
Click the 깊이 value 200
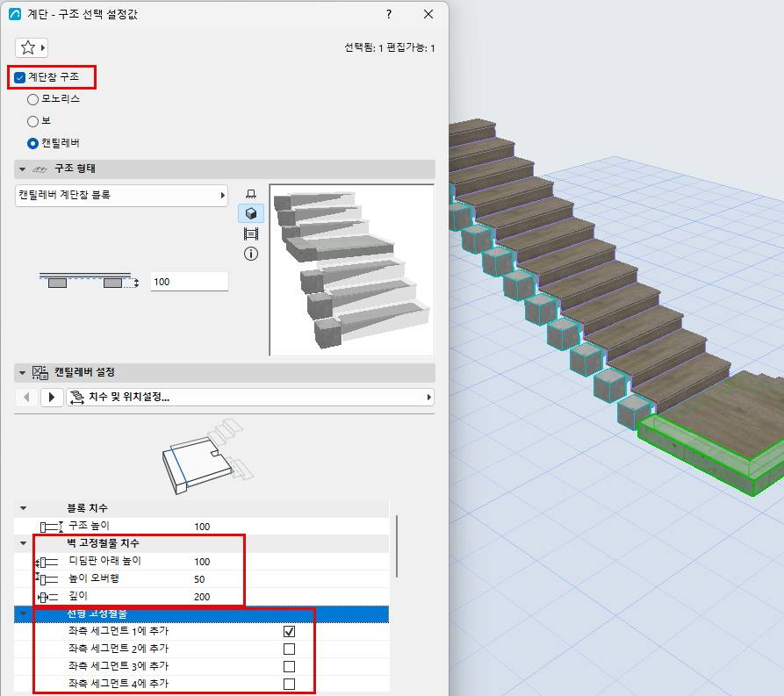[x=202, y=597]
